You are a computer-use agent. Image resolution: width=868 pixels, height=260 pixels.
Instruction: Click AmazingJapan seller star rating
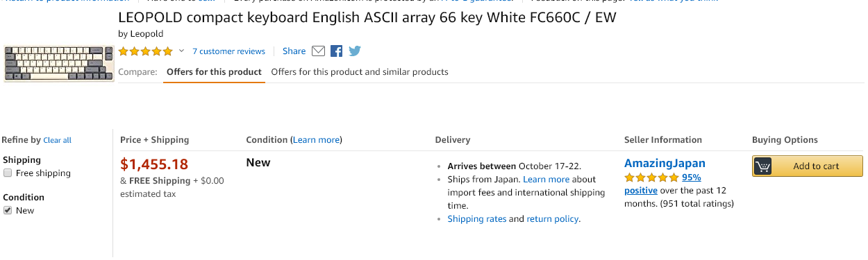click(651, 177)
